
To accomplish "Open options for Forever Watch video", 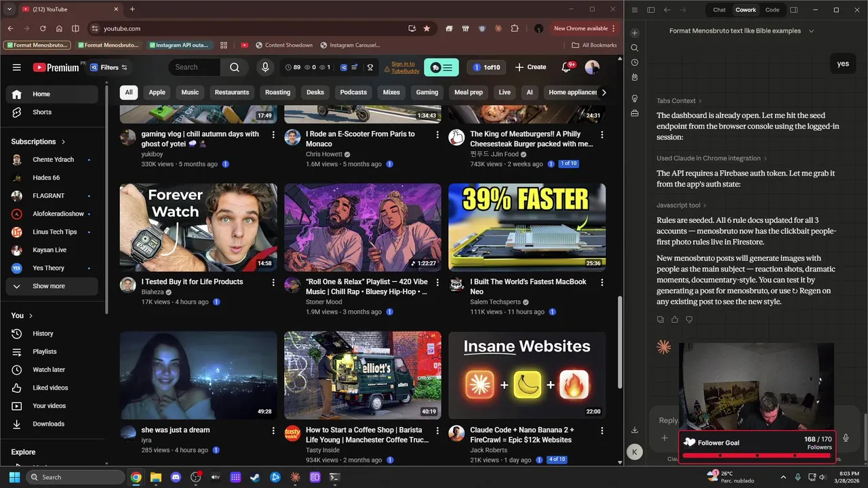I will 273,282.
